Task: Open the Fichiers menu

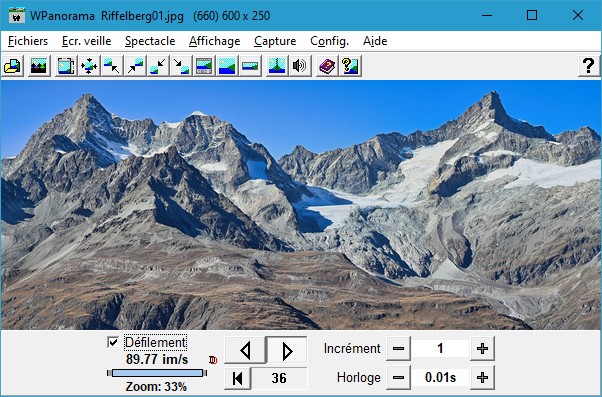Action: coord(28,41)
